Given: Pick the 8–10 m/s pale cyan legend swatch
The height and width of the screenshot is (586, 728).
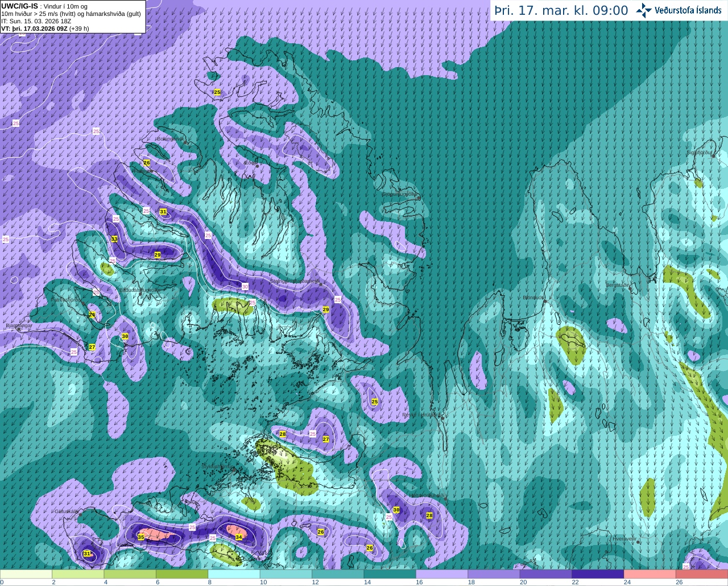Looking at the screenshot, I should click(234, 574).
